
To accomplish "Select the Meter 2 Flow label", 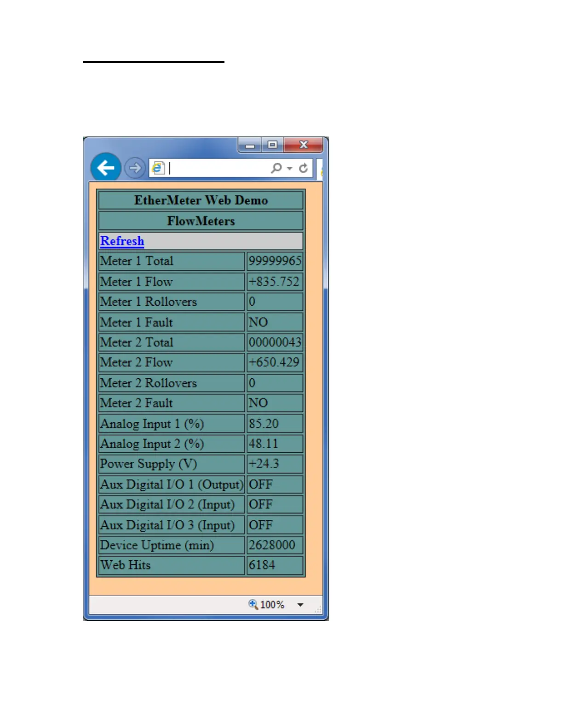I will click(x=136, y=363).
